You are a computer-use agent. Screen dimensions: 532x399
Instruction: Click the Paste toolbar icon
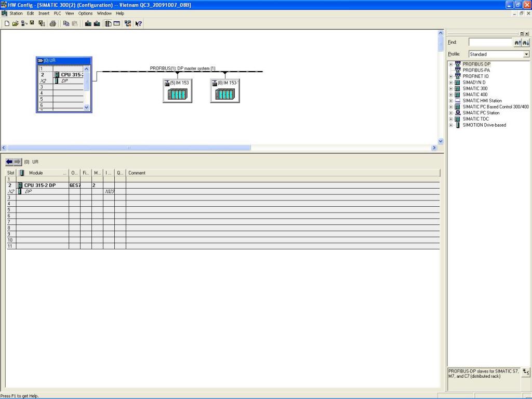click(x=75, y=23)
